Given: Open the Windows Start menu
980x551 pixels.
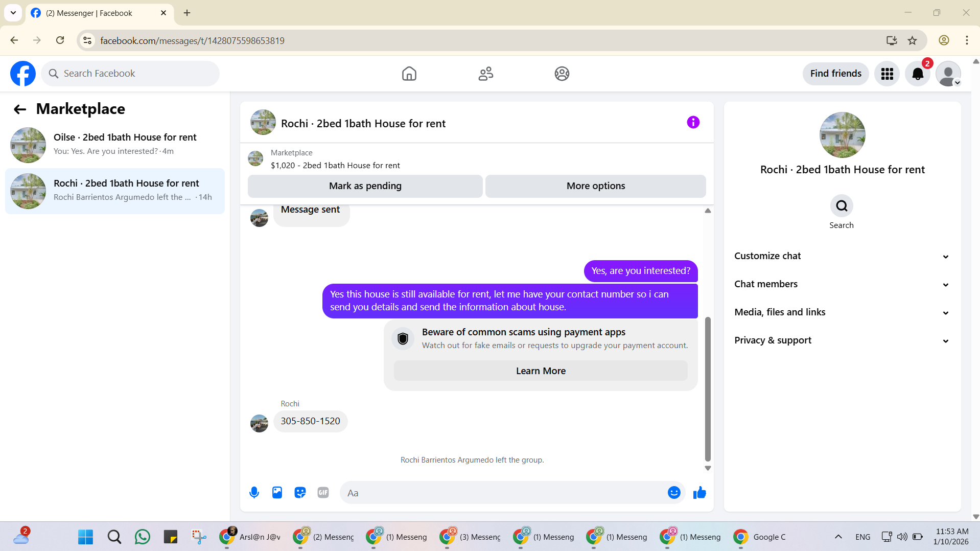Looking at the screenshot, I should (85, 537).
